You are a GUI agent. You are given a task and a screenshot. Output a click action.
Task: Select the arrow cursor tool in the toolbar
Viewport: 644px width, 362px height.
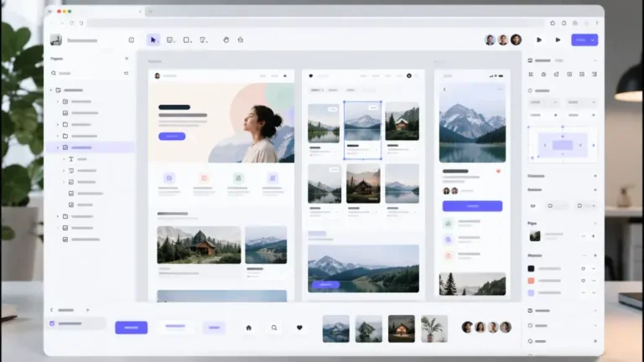(x=153, y=40)
